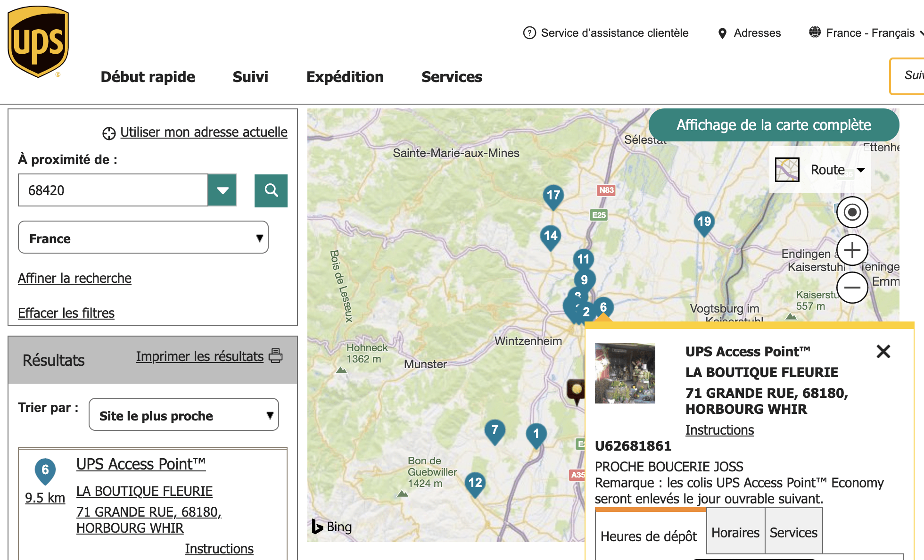This screenshot has width=924, height=560.
Task: Click the printer icon beside results
Action: 276,355
